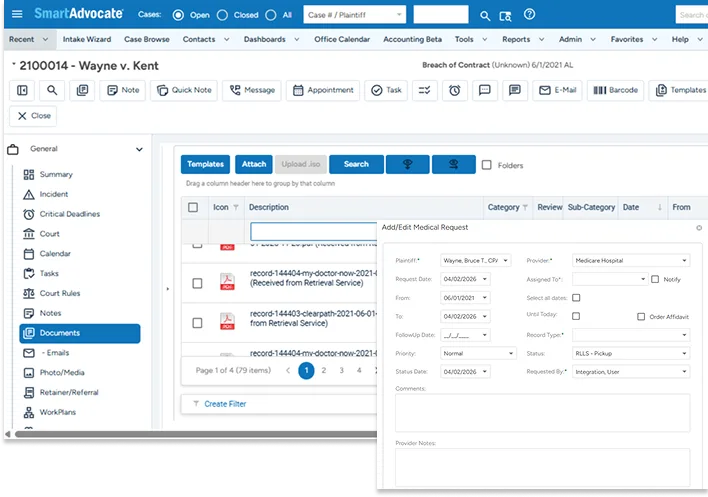Click the Create Filter link

(x=225, y=404)
